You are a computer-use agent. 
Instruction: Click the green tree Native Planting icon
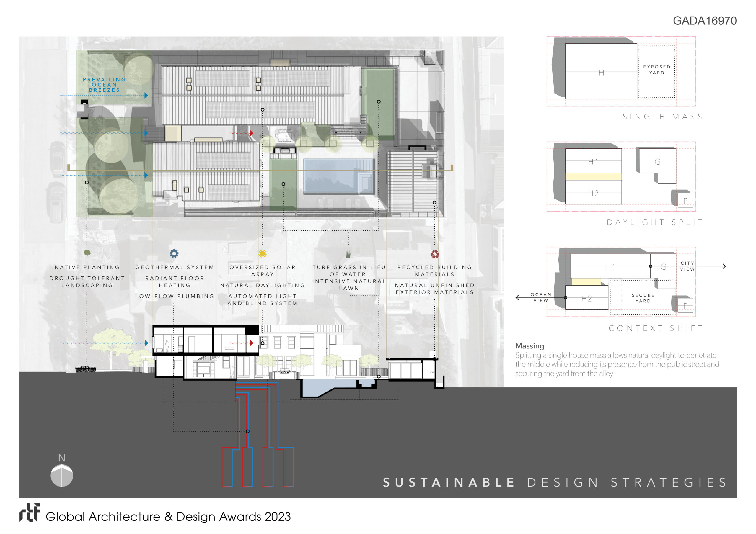click(x=87, y=253)
